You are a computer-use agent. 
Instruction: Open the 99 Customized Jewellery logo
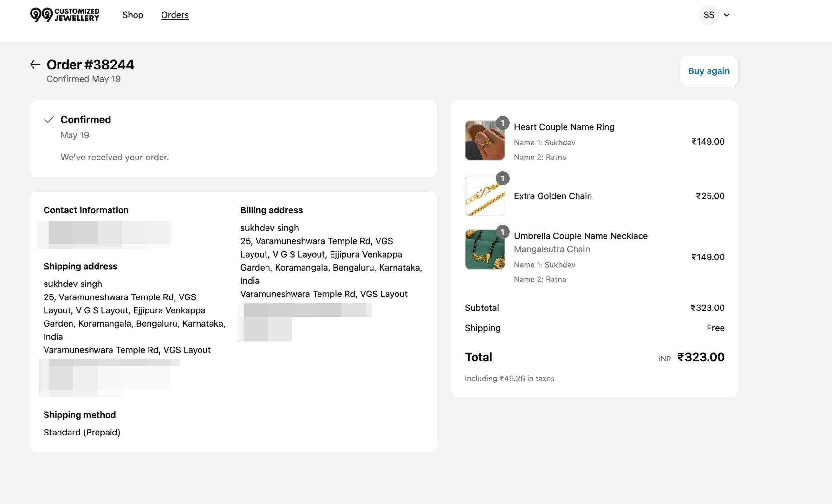pos(65,15)
